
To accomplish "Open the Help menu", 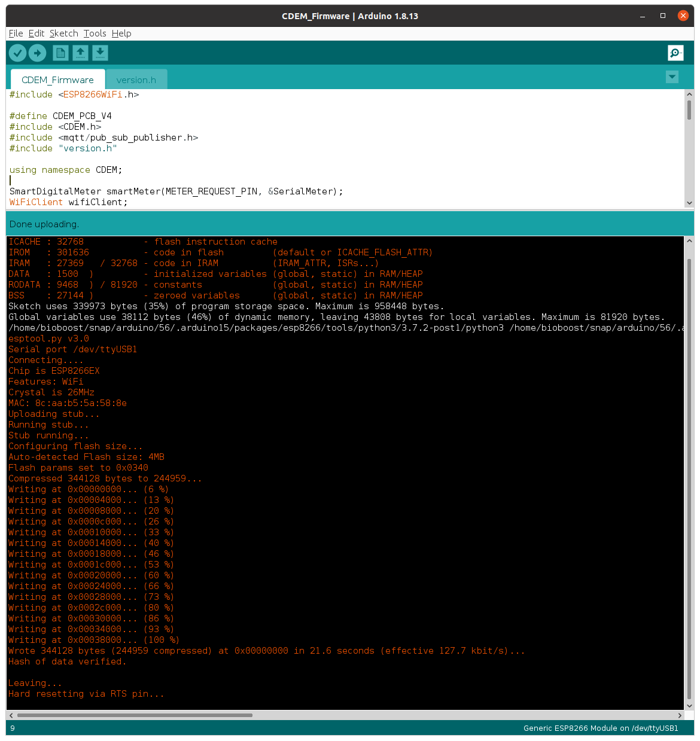I will tap(121, 33).
